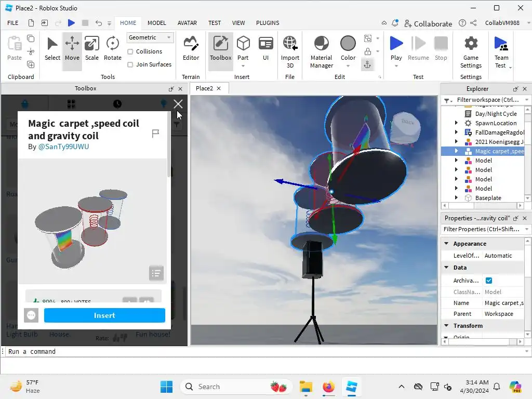Click the Duplicate icon in Clipboard

point(31,64)
